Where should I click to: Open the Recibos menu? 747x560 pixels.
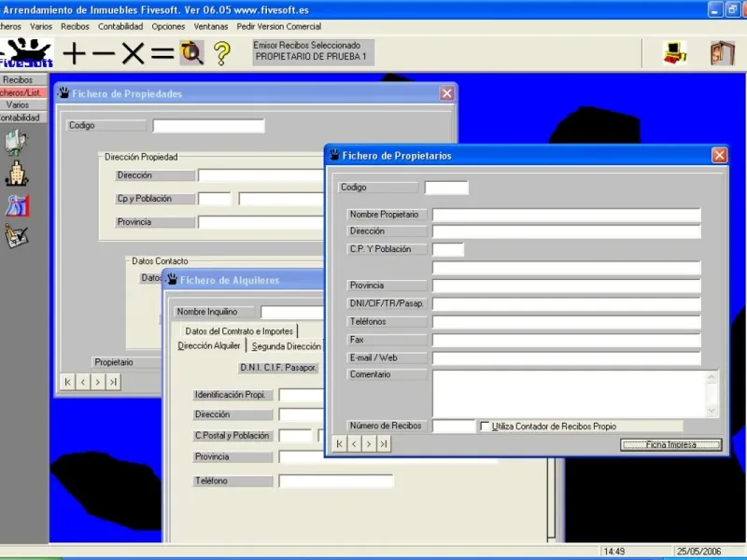pyautogui.click(x=75, y=27)
